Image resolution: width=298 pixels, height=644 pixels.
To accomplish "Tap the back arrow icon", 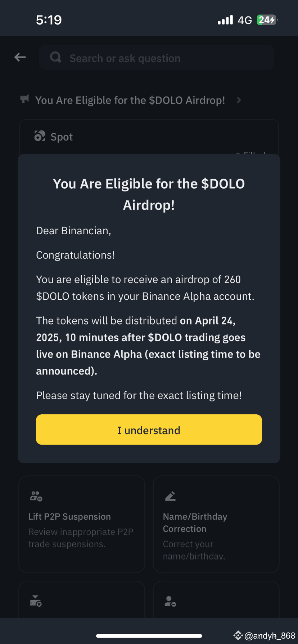I will tap(20, 57).
